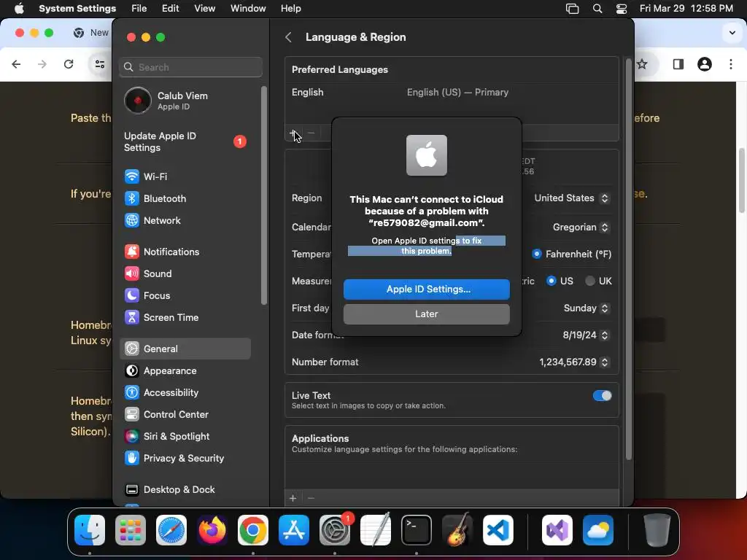Launch Safari from the Dock
The width and height of the screenshot is (747, 560).
click(171, 530)
